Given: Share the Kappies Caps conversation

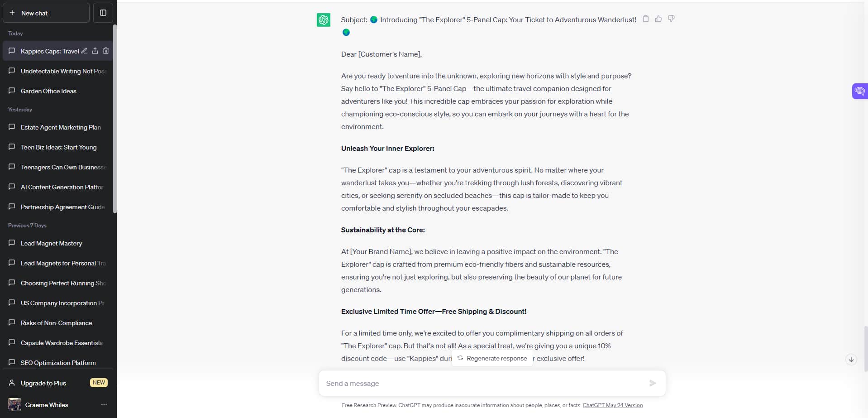Looking at the screenshot, I should (95, 51).
